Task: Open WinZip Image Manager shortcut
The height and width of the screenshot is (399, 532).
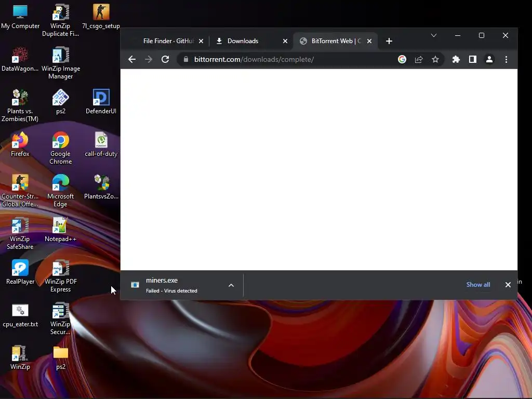Action: click(60, 63)
